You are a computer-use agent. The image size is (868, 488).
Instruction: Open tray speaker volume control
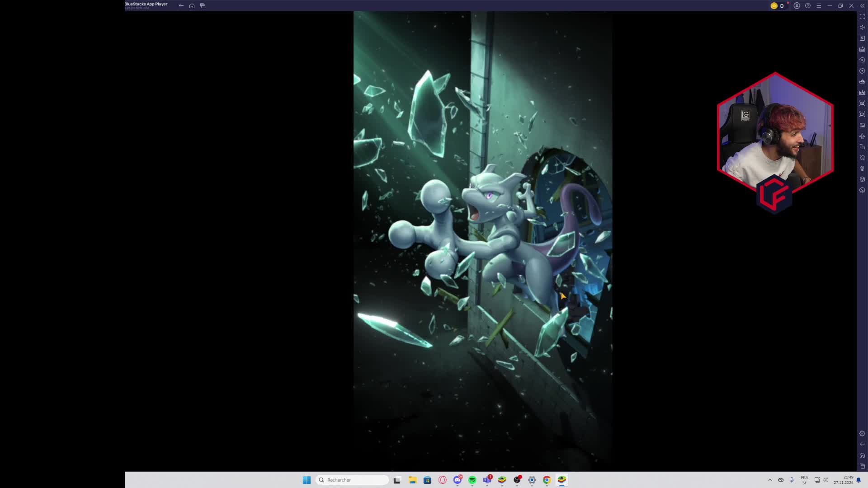[826, 480]
